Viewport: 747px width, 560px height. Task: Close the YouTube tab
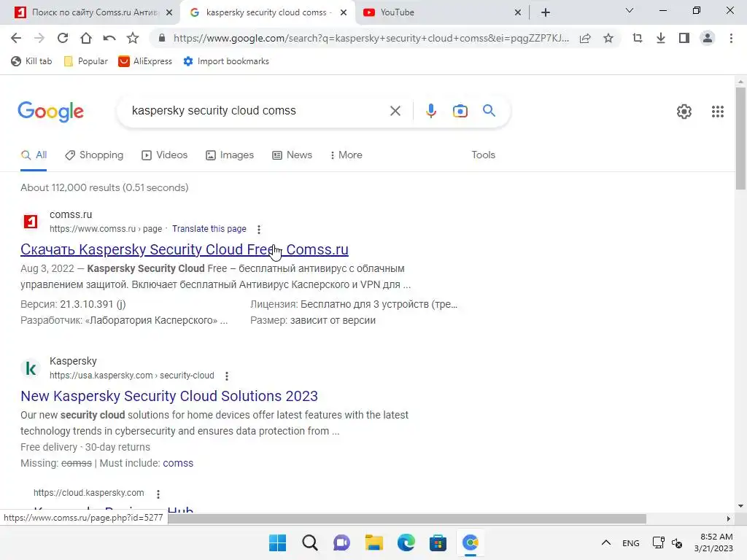[518, 13]
